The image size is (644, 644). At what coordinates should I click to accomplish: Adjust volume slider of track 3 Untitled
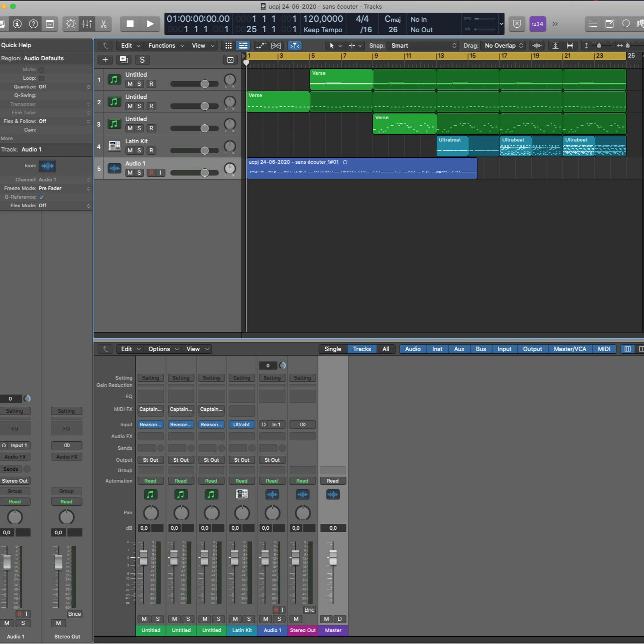205,128
